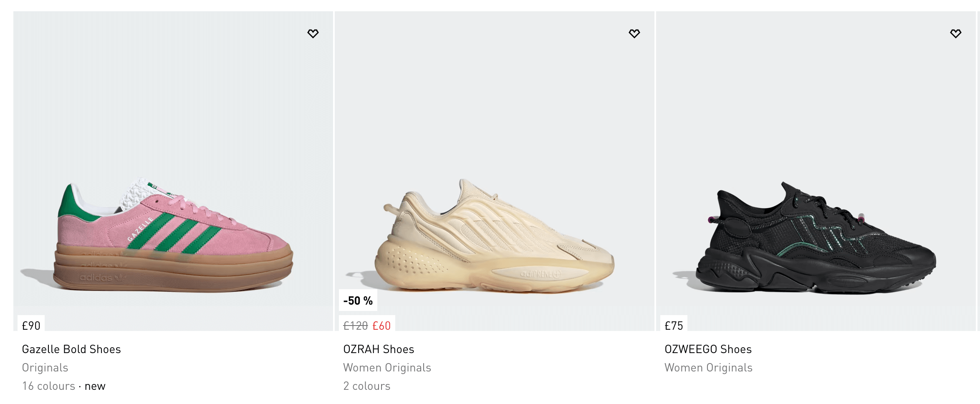This screenshot has height=404, width=980.
Task: Click the £75 price label
Action: 674,326
